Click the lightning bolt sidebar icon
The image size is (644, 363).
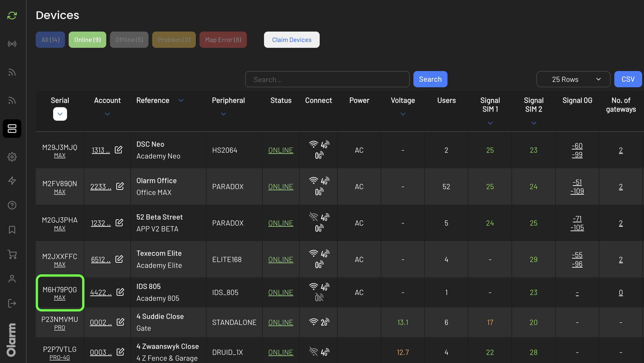pos(12,180)
